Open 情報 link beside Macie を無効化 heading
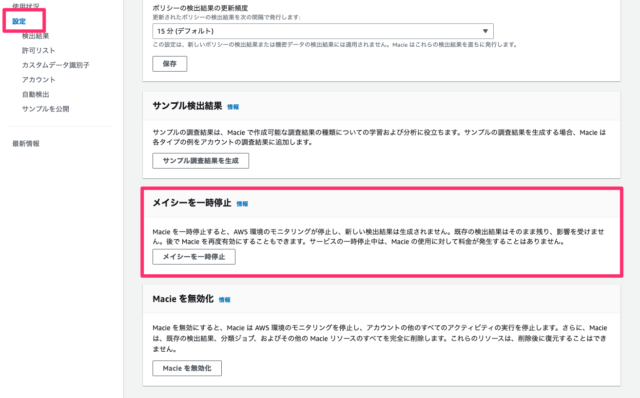The height and width of the screenshot is (398, 640). click(224, 300)
